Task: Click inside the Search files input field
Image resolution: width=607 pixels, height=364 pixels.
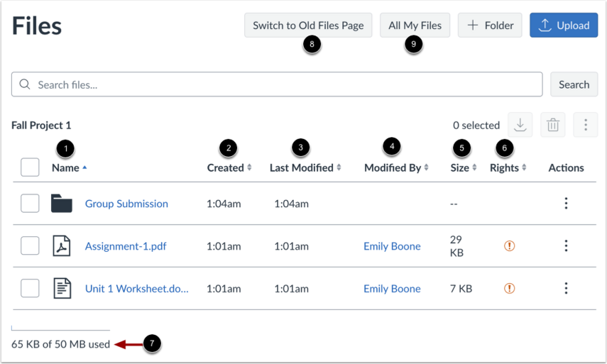Action: pyautogui.click(x=277, y=84)
